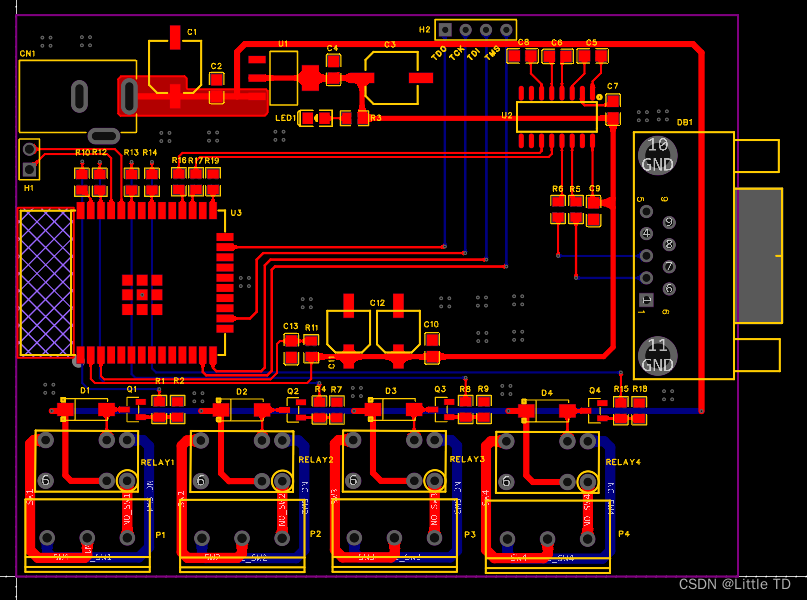Select the R3 resistor label
807x600 pixels.
[376, 118]
